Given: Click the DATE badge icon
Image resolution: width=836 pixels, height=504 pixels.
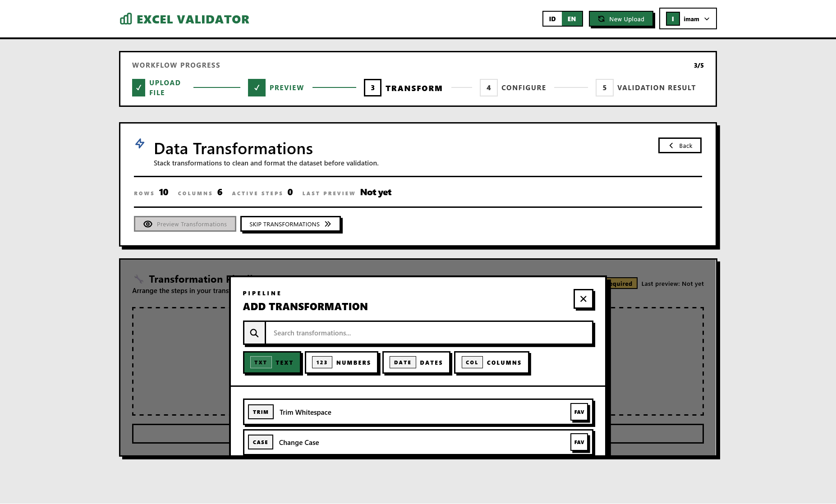Looking at the screenshot, I should 403,362.
